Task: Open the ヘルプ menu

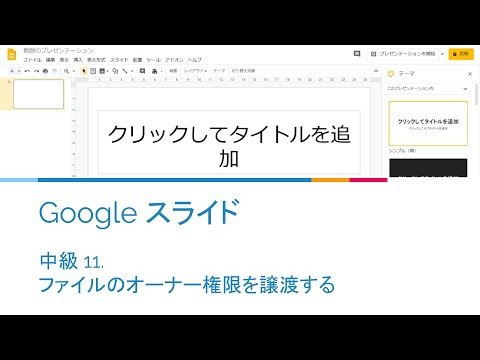Action: [195, 60]
